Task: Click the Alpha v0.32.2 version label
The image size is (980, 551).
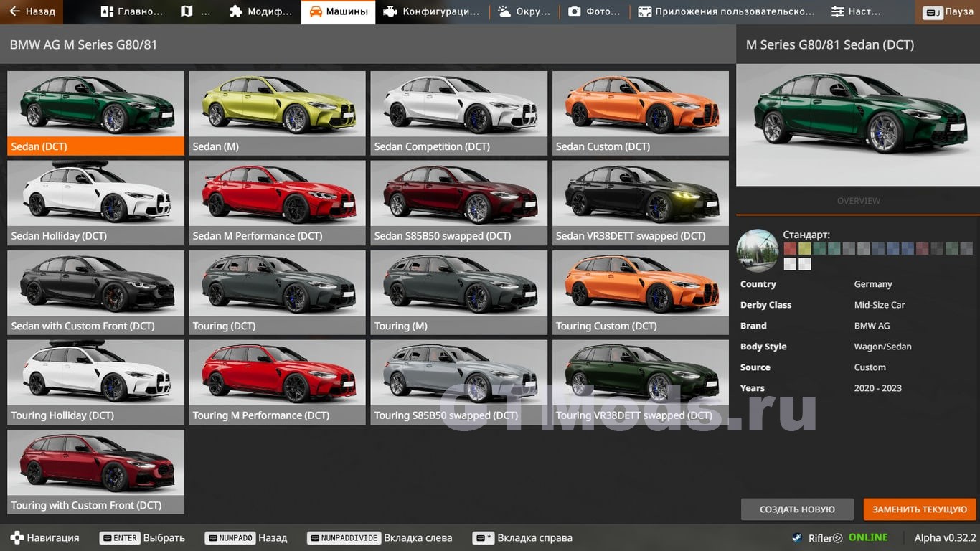Action: 945,537
